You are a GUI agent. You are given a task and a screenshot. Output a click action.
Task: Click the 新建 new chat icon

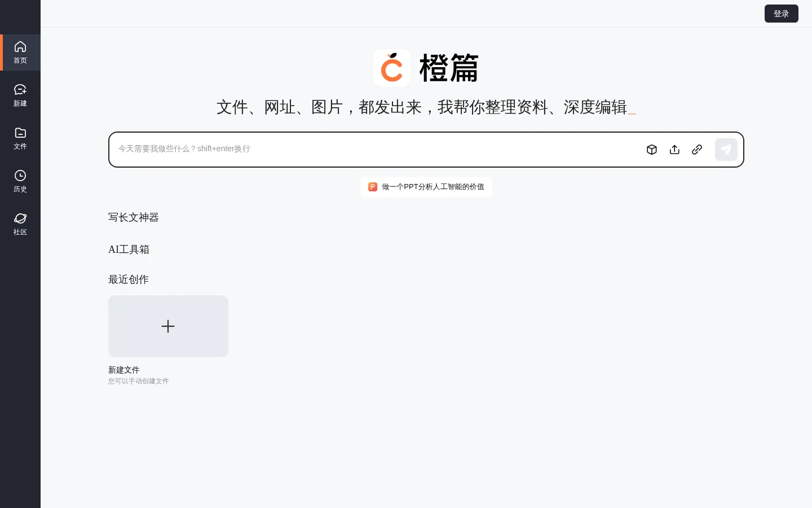click(20, 89)
